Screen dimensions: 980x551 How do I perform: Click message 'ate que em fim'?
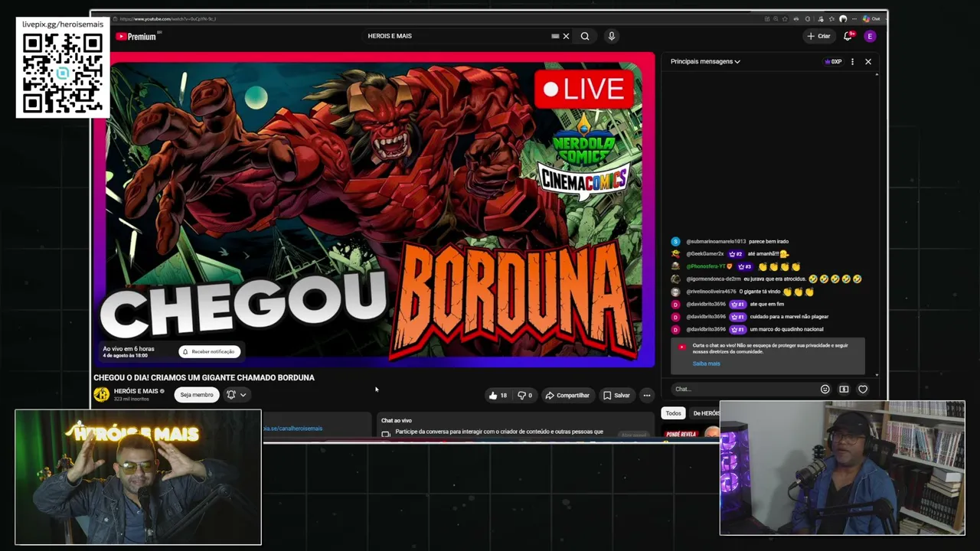(766, 305)
